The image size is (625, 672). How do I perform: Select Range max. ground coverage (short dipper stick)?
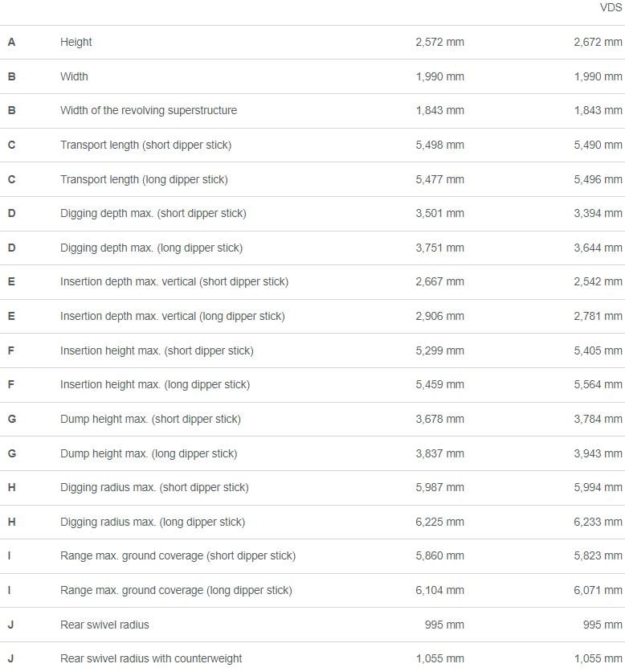(x=178, y=555)
